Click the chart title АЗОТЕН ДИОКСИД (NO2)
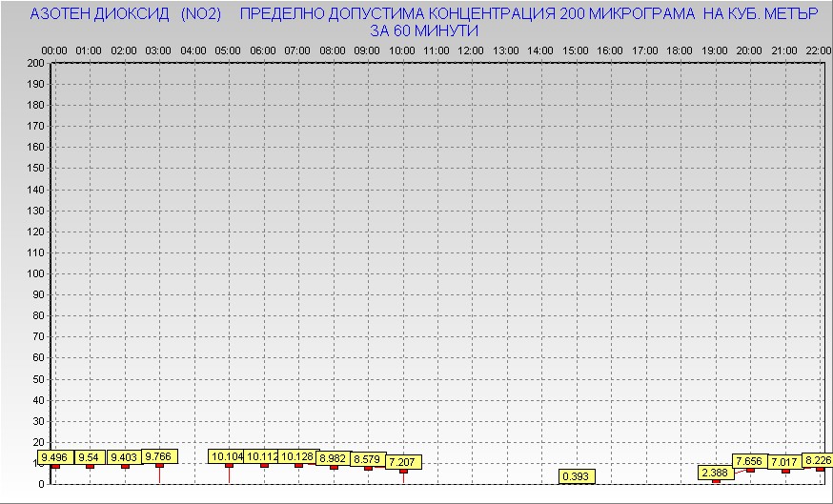This screenshot has width=833, height=504. coord(126,15)
